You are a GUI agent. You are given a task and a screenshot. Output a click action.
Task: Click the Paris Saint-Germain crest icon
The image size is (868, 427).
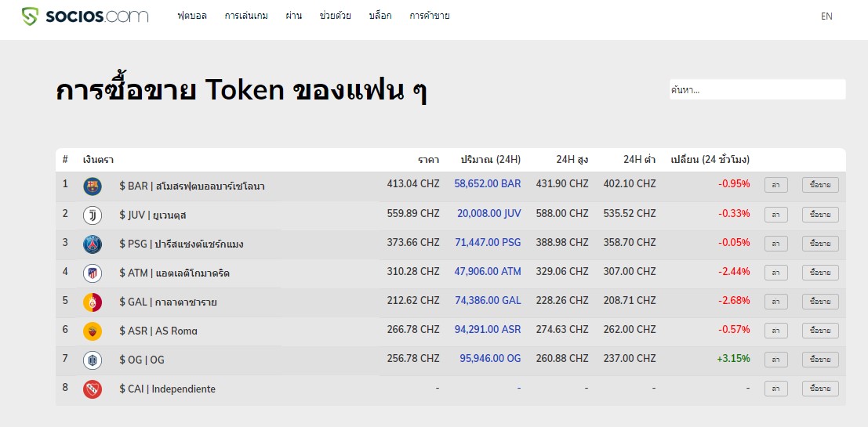(93, 244)
